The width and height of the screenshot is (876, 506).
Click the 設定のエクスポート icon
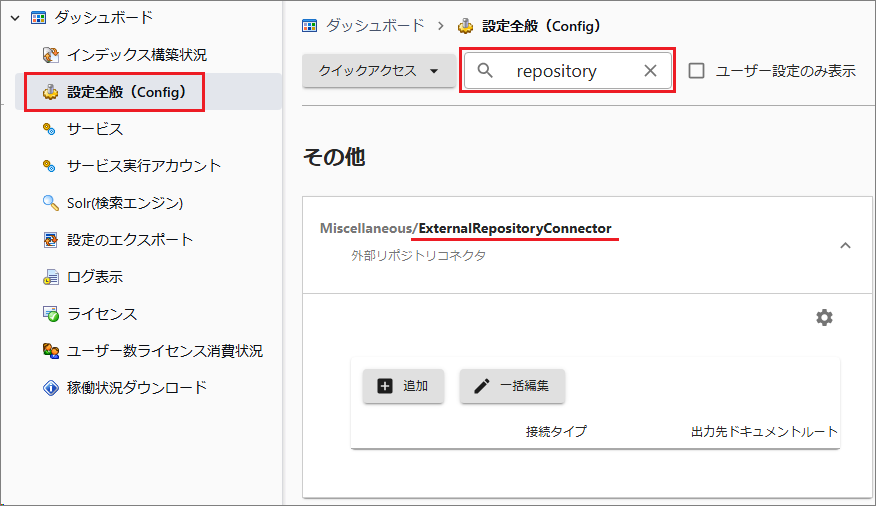point(51,240)
